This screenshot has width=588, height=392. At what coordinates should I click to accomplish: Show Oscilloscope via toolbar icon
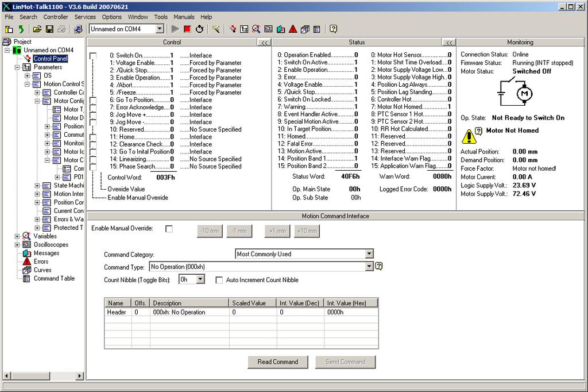coord(268,29)
